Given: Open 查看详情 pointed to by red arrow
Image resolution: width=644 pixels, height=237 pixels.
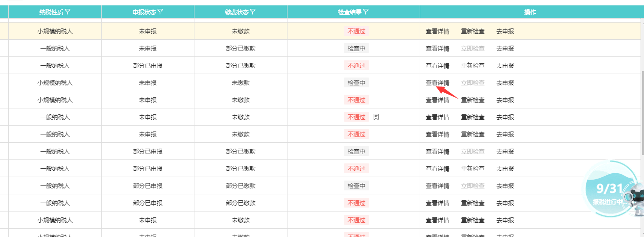Looking at the screenshot, I should click(x=437, y=82).
